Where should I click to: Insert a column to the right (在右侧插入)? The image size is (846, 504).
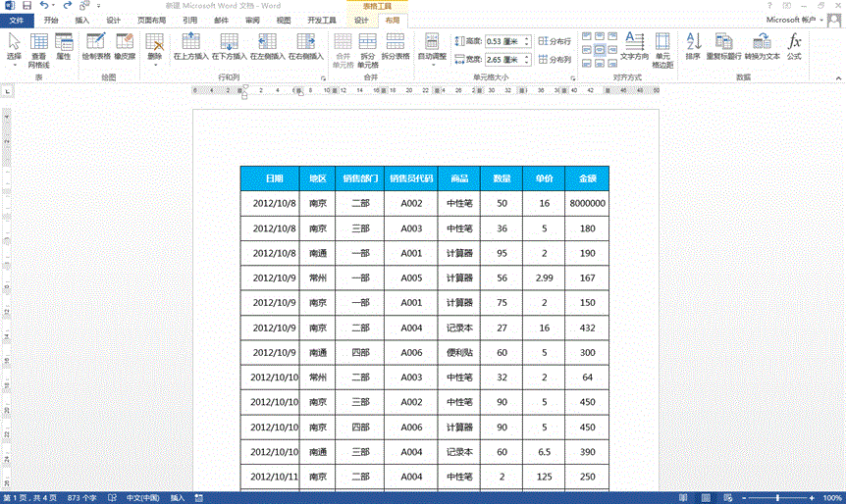(x=305, y=46)
